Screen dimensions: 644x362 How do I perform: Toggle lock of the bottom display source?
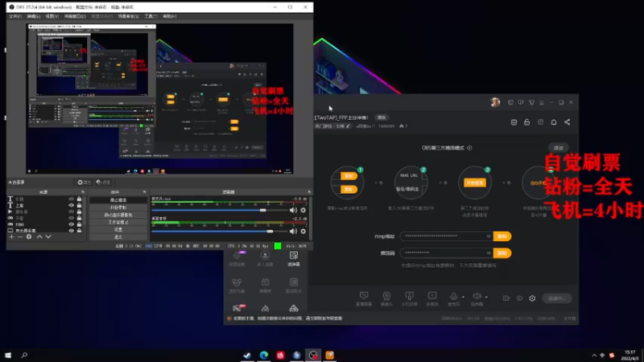(x=79, y=231)
